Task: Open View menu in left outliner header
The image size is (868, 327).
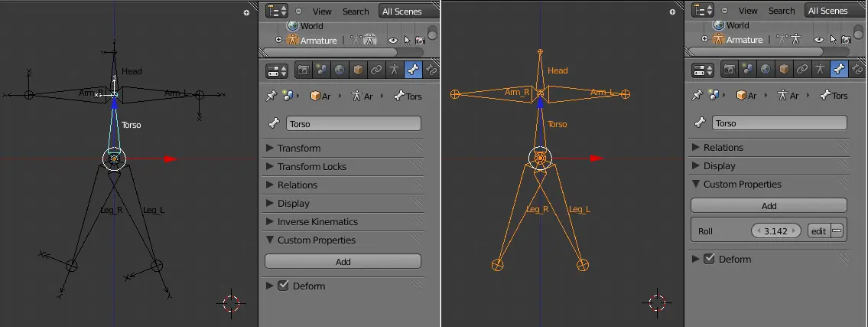Action: [322, 11]
